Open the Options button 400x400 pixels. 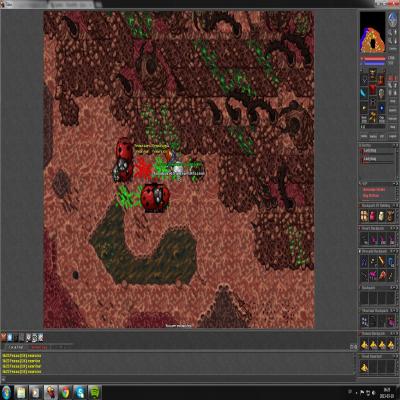[393, 119]
